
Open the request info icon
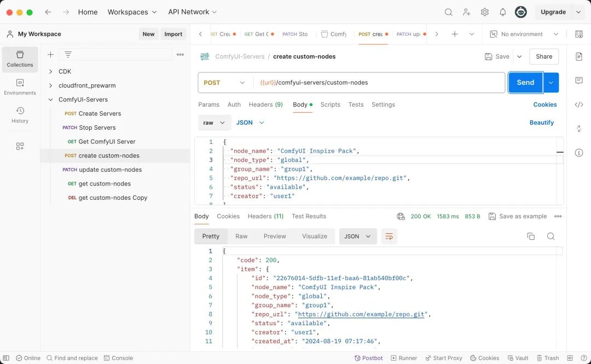pos(579,153)
